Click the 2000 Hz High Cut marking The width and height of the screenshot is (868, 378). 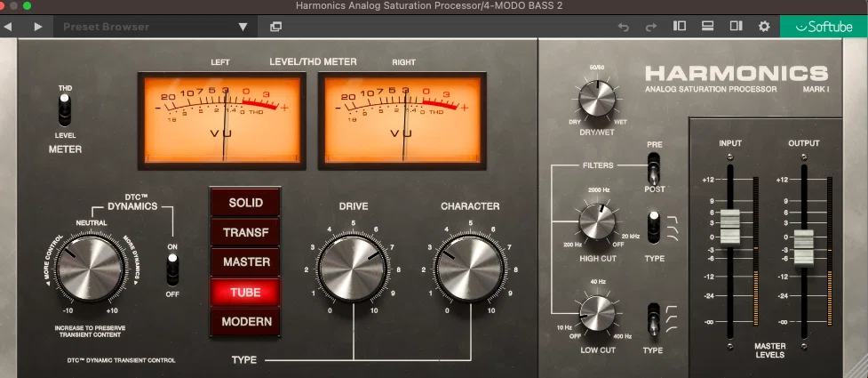[x=599, y=190]
